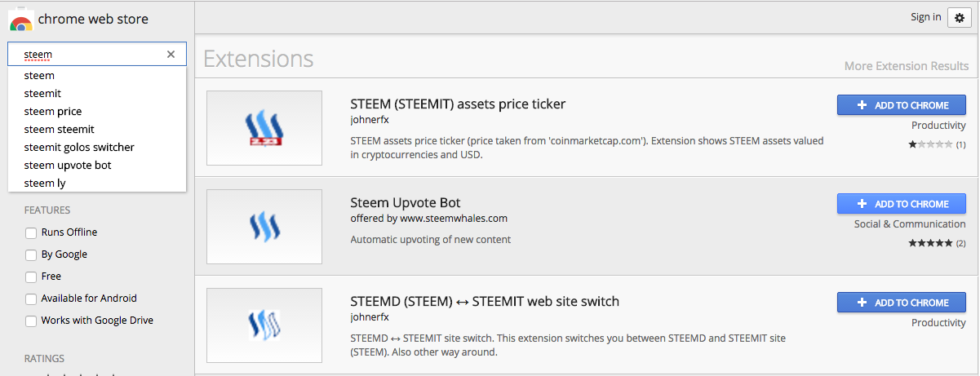Open the settings gear menu

coord(960,18)
